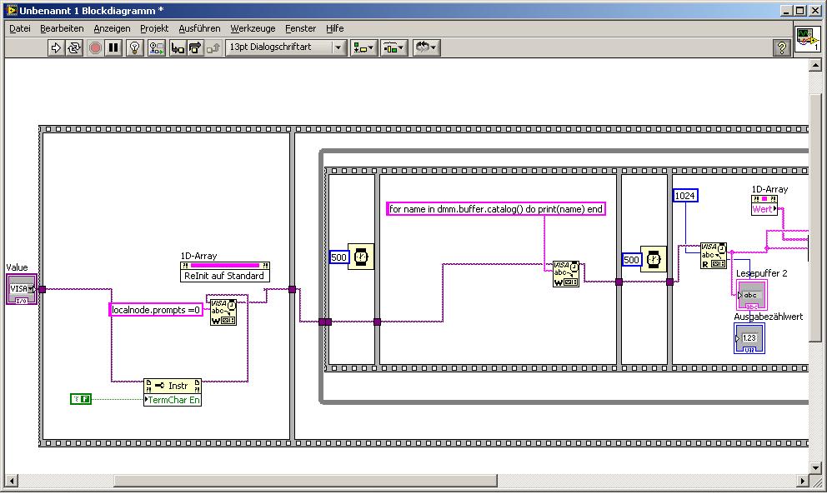Open the Anzeigen menu

click(x=112, y=28)
